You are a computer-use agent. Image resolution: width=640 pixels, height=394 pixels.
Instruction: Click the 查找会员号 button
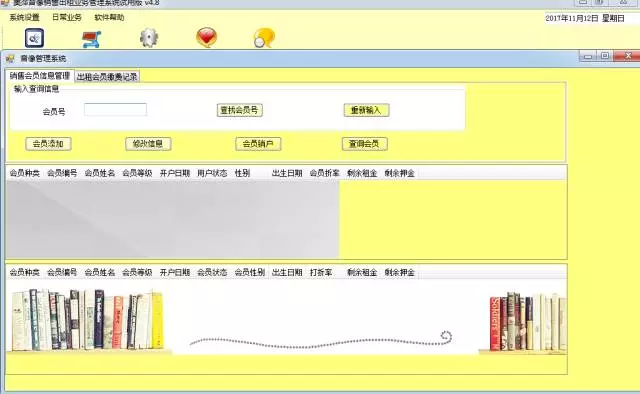[239, 110]
